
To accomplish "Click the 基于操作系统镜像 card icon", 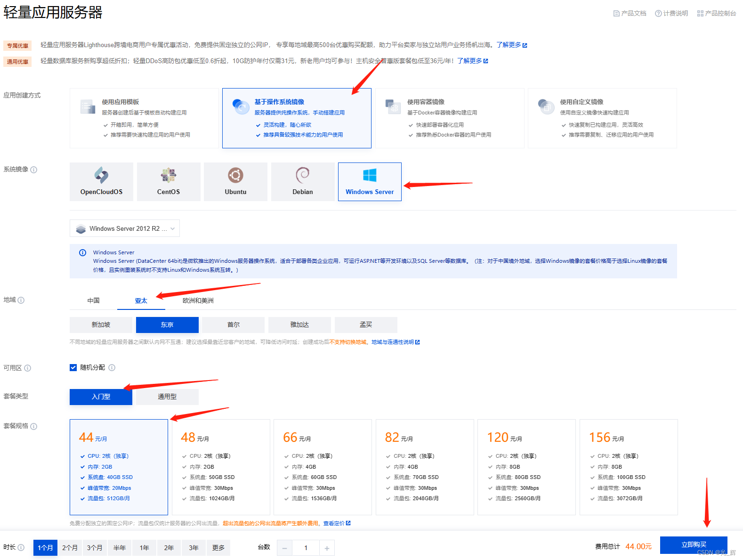I will click(x=241, y=106).
